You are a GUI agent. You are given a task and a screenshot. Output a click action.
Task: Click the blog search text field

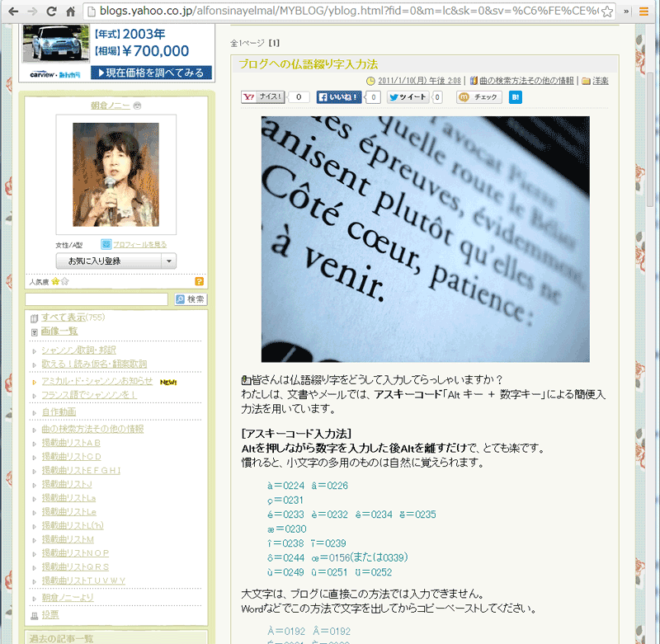[97, 299]
